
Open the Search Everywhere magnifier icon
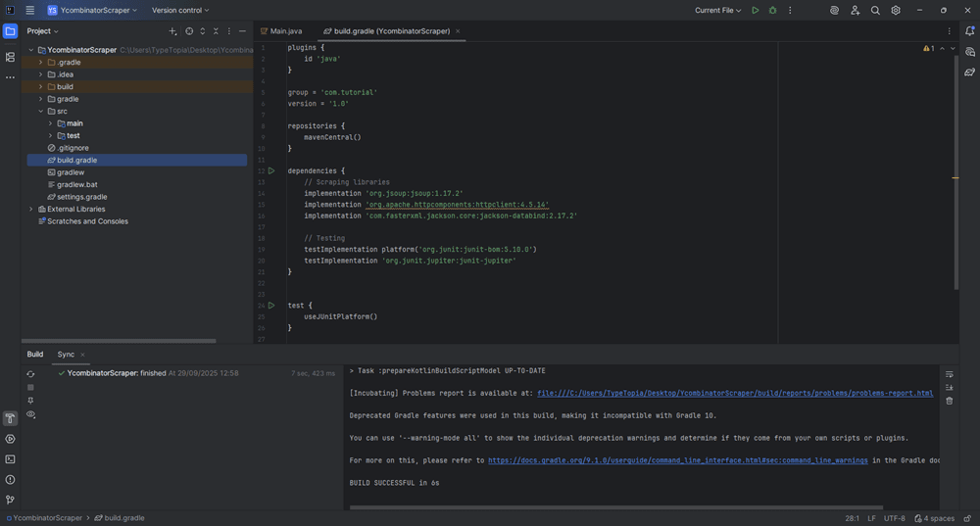tap(875, 11)
